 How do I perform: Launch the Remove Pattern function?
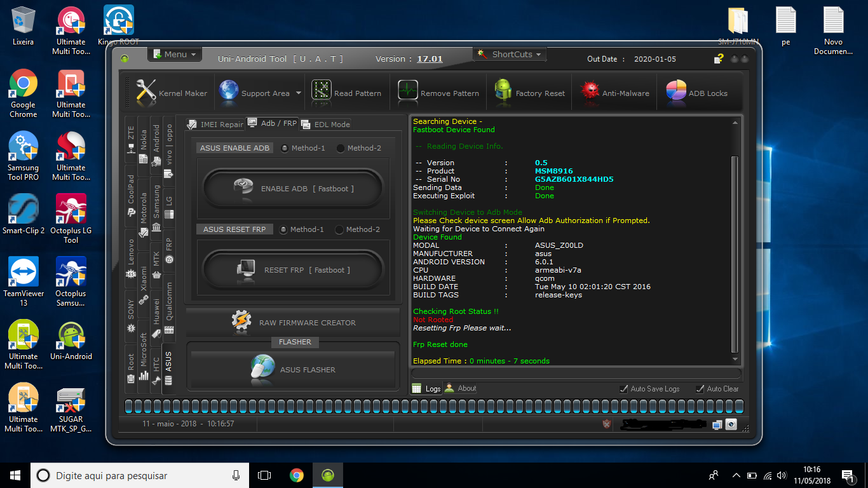(438, 93)
